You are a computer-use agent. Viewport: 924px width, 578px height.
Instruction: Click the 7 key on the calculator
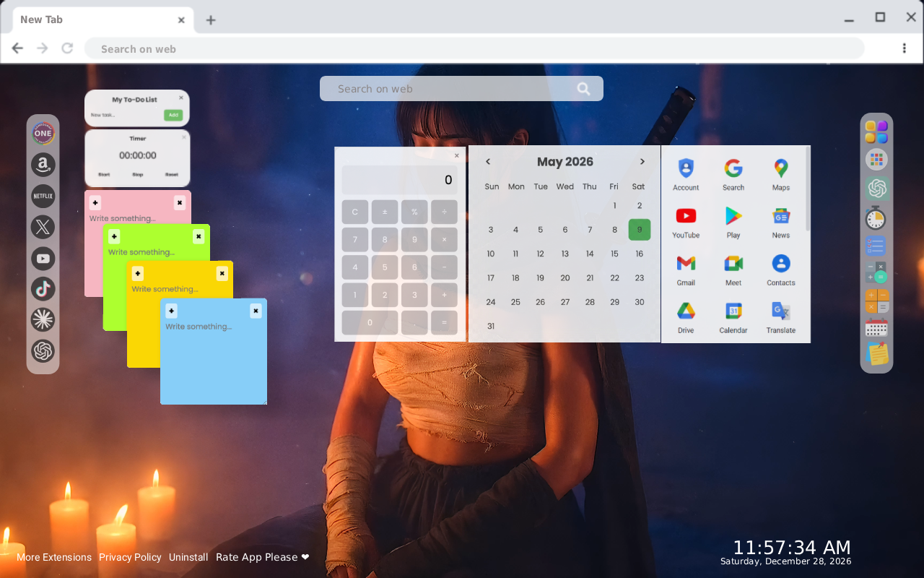(x=355, y=239)
